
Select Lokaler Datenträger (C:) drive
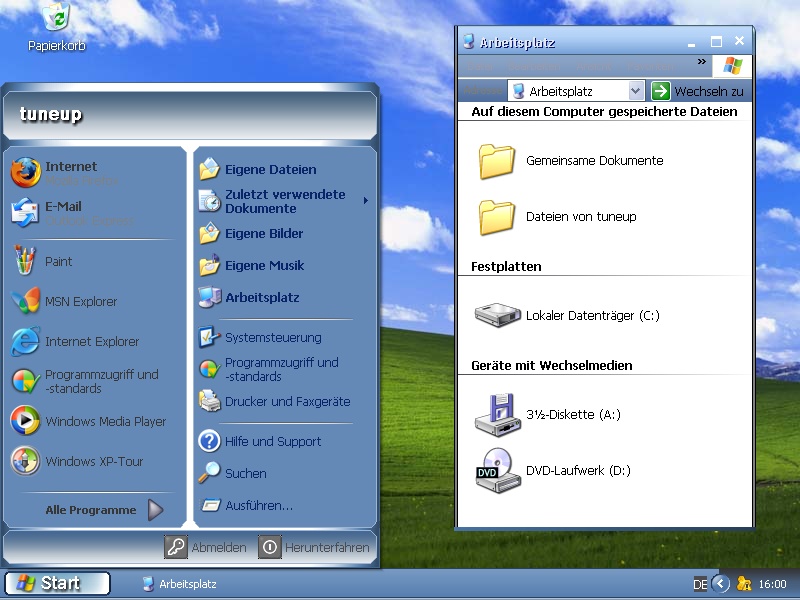tap(567, 315)
